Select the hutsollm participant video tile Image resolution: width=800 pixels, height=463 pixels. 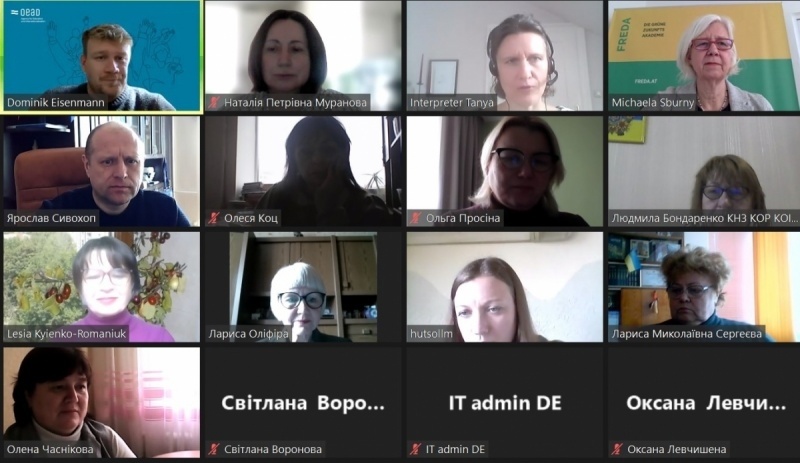point(505,287)
